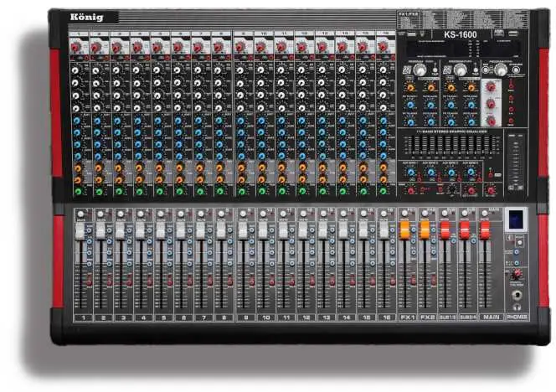Click the red gain knob on channel 1

coord(75,48)
